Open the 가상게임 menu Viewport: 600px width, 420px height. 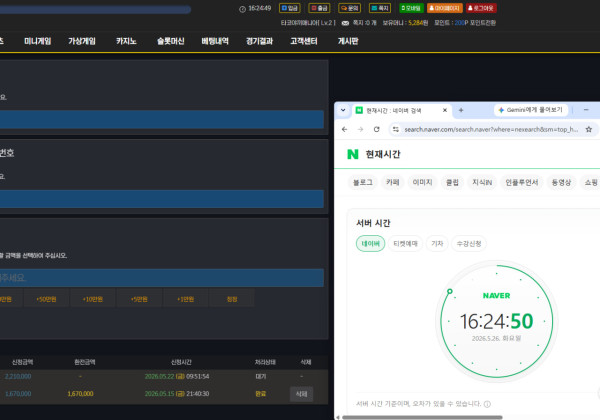(82, 41)
